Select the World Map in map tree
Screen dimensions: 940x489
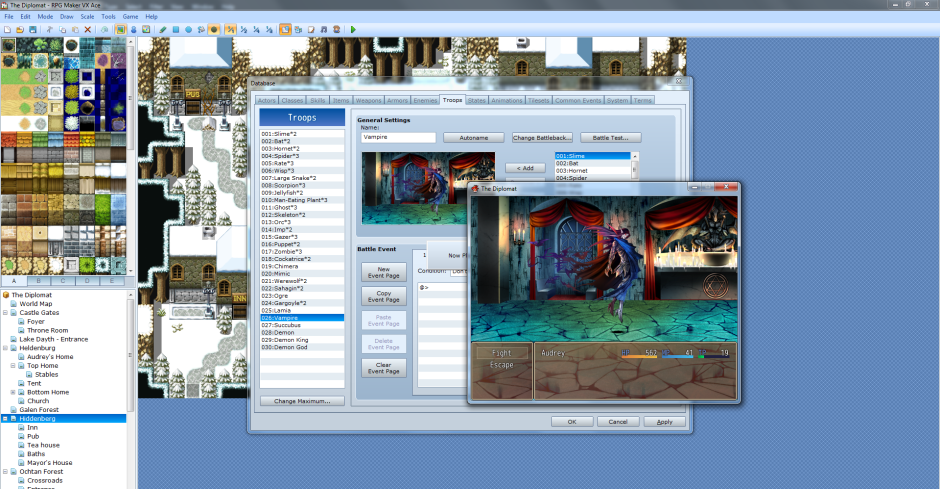click(35, 304)
